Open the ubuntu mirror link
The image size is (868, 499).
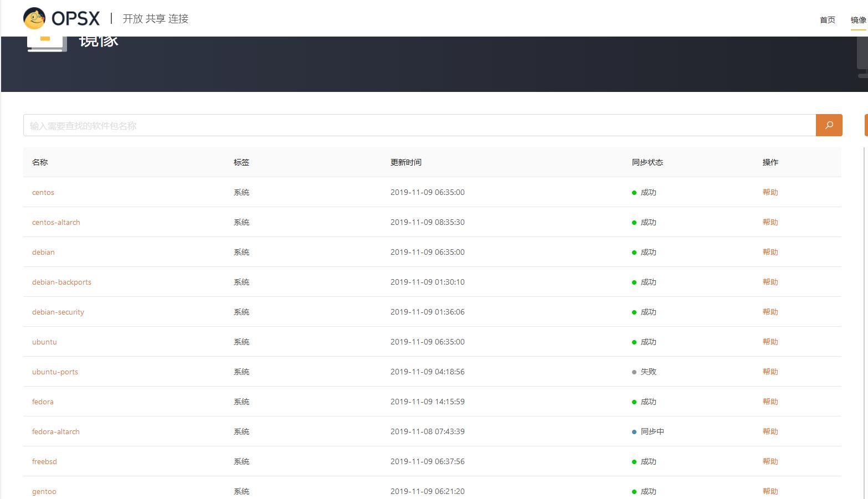point(44,342)
